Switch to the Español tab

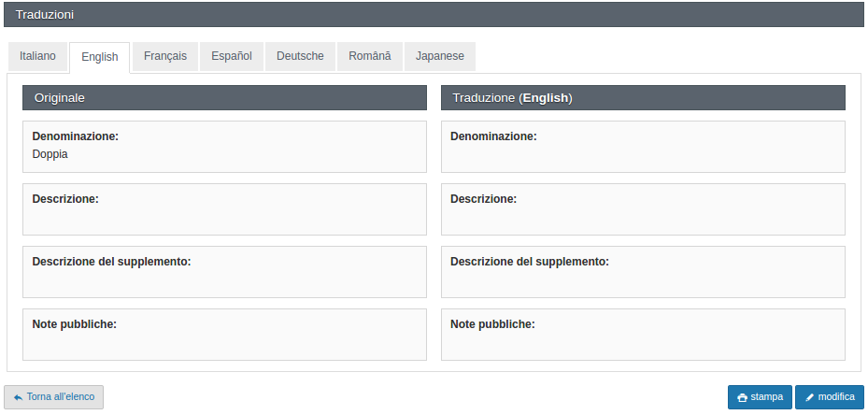click(x=231, y=56)
